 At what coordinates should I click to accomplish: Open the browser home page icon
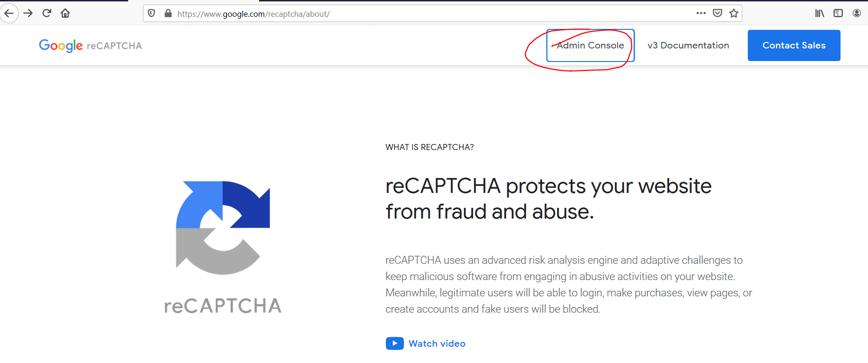tap(65, 13)
